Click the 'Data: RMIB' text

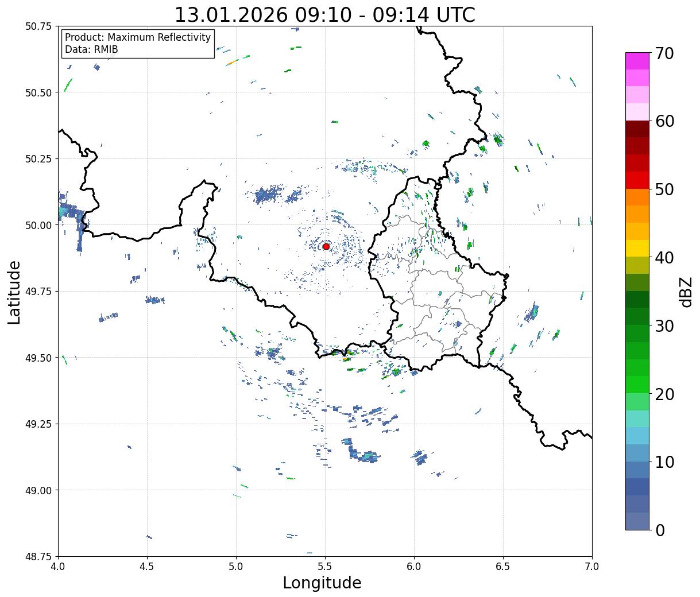[91, 49]
